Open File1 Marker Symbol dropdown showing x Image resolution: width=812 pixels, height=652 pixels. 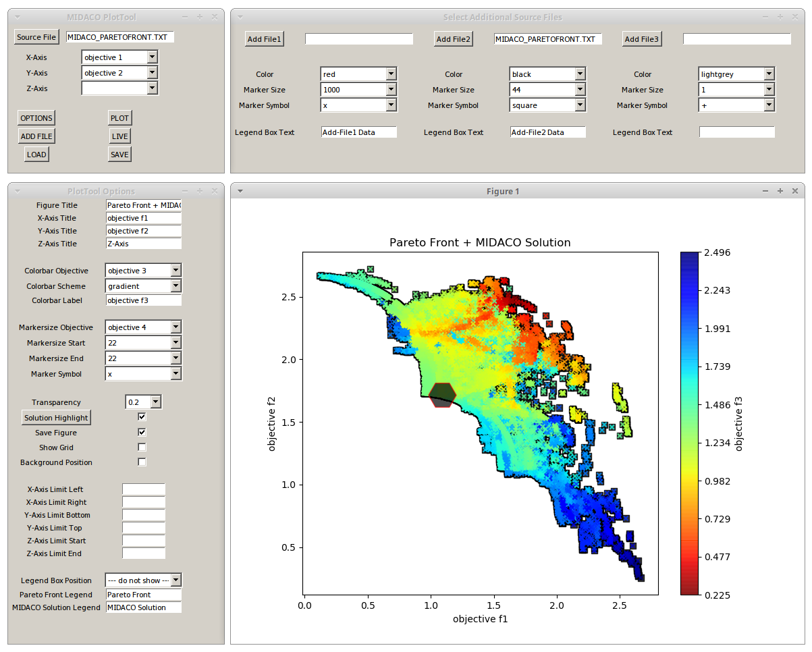(358, 105)
